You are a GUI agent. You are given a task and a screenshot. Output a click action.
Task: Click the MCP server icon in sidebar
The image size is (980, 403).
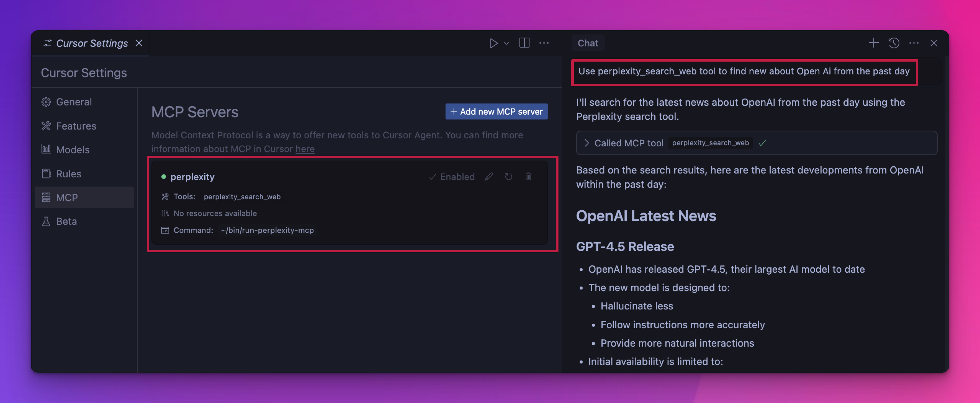pyautogui.click(x=46, y=197)
